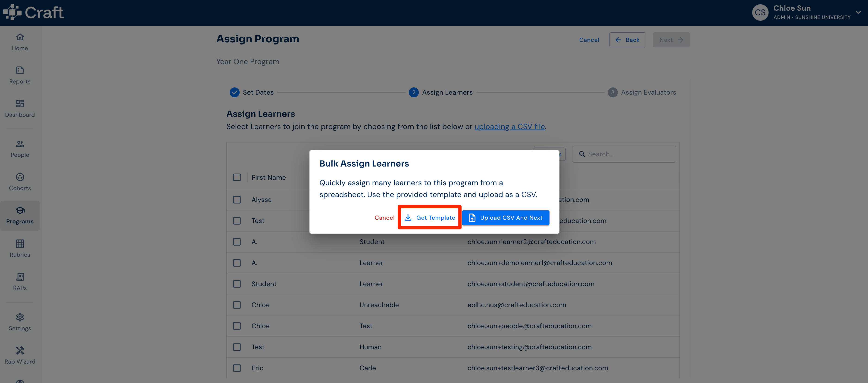Click the chloe.sun+demolearner1@crafteducation.com email
The image size is (868, 383).
[540, 263]
